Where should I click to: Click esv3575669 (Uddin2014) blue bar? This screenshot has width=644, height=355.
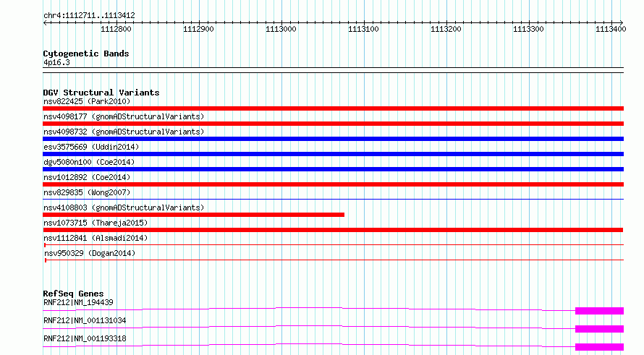click(x=333, y=154)
